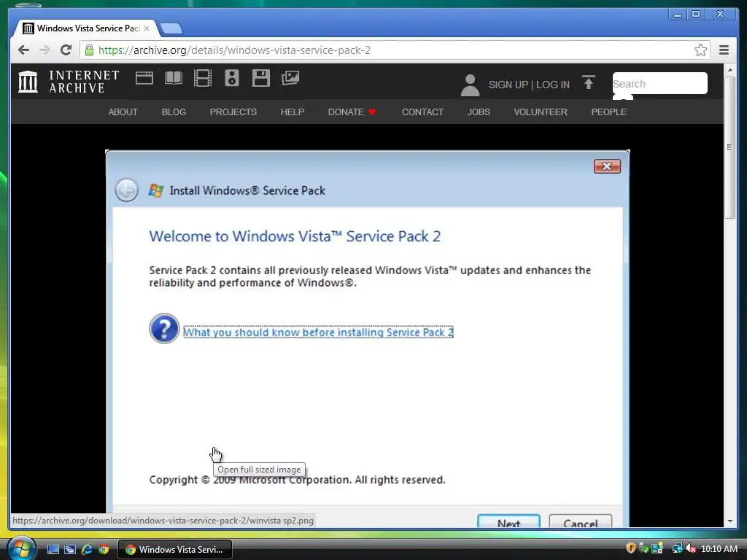The height and width of the screenshot is (560, 747).
Task: Open the Windows Start orb
Action: pyautogui.click(x=20, y=548)
